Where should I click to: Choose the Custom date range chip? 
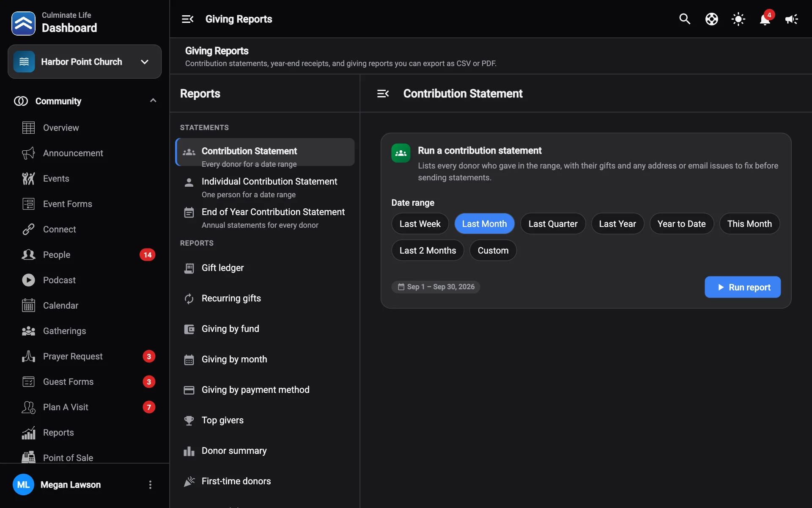493,251
